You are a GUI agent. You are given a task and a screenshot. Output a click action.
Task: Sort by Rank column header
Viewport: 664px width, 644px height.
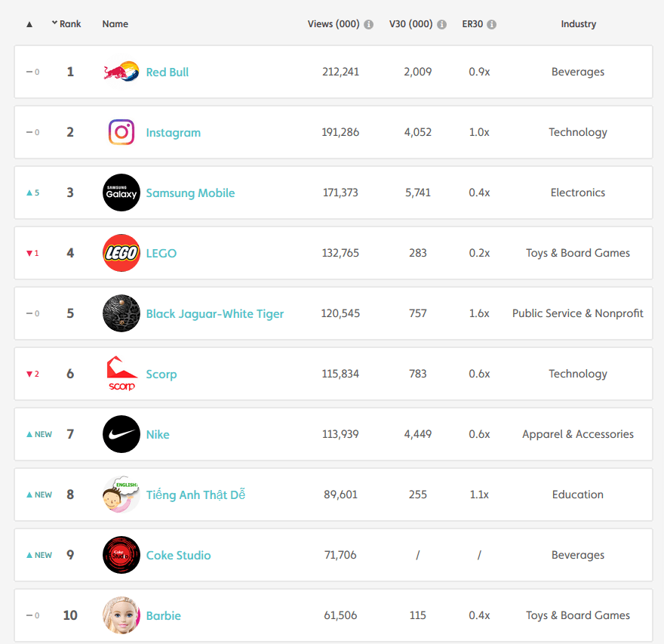[x=66, y=23]
